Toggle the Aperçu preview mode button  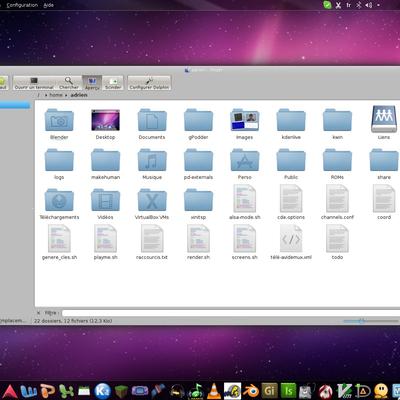pos(92,83)
